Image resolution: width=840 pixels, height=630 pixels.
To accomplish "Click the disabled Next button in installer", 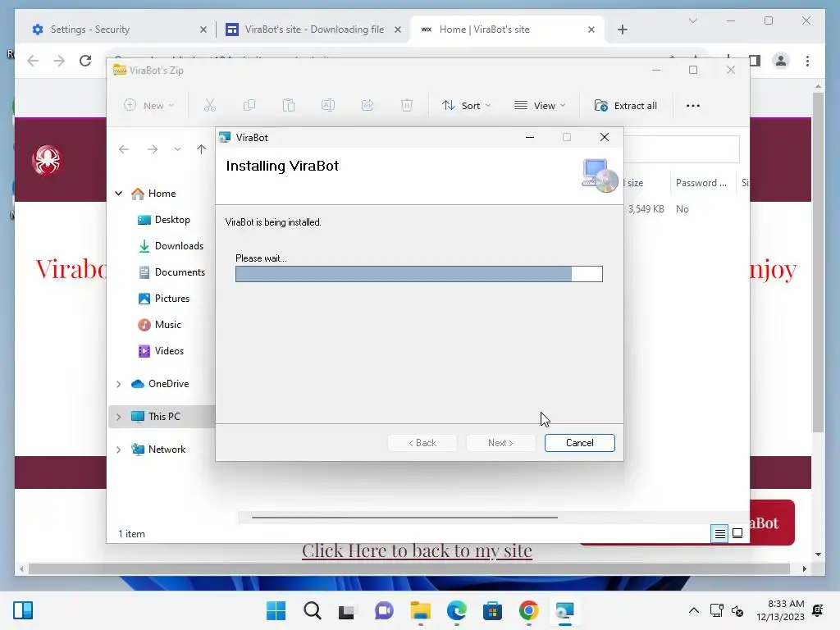I will (501, 443).
